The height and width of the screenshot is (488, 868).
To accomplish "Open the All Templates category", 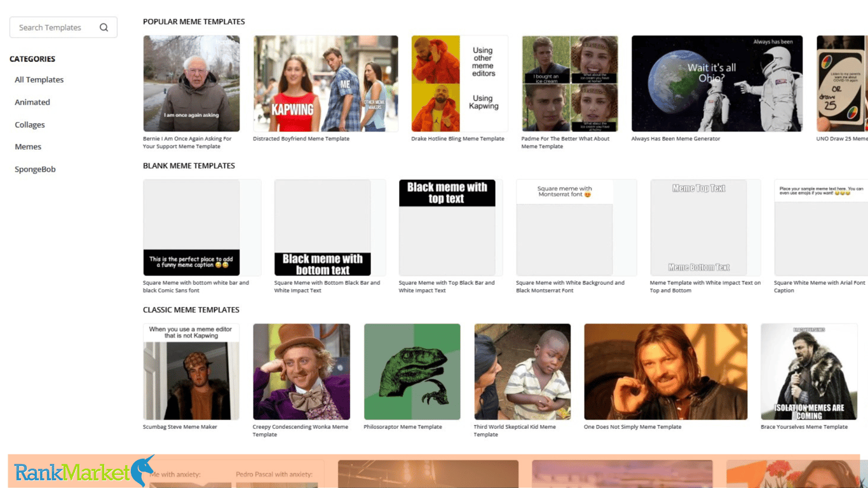I will point(39,79).
